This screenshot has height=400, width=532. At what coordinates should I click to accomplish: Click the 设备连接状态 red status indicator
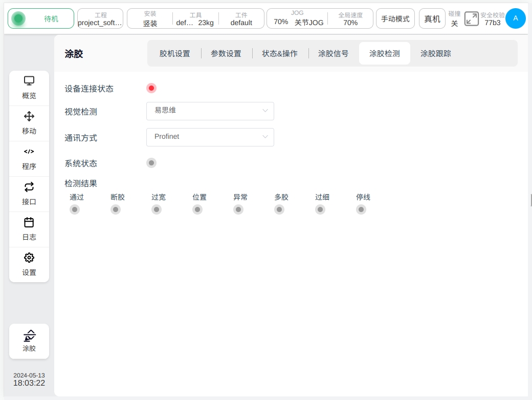tap(151, 88)
